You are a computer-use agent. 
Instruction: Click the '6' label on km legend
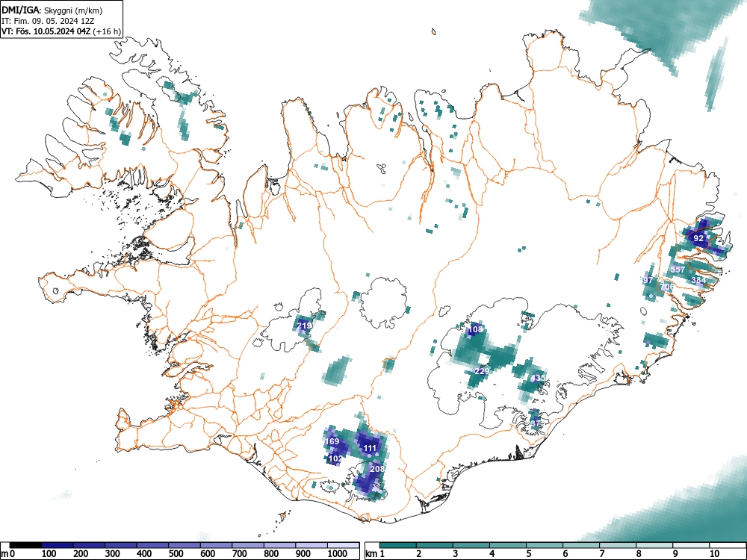tap(565, 554)
